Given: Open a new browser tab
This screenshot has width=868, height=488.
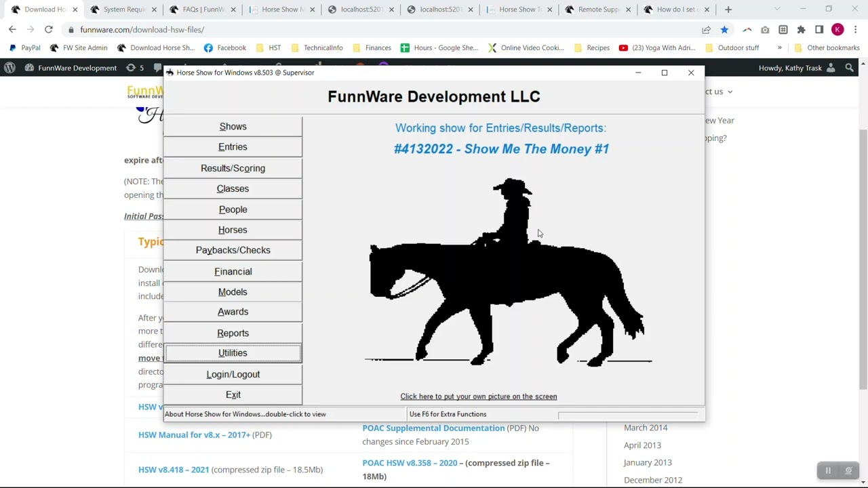Looking at the screenshot, I should pyautogui.click(x=728, y=9).
